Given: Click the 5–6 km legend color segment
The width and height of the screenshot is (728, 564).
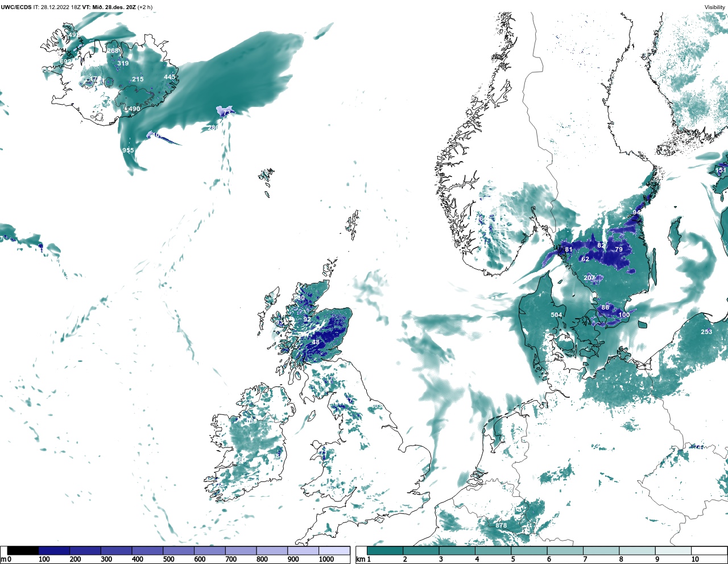Looking at the screenshot, I should coord(529,550).
